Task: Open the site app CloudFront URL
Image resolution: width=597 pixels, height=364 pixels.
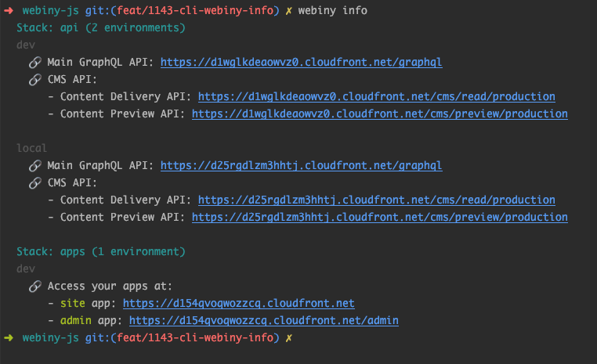Action: click(x=238, y=303)
